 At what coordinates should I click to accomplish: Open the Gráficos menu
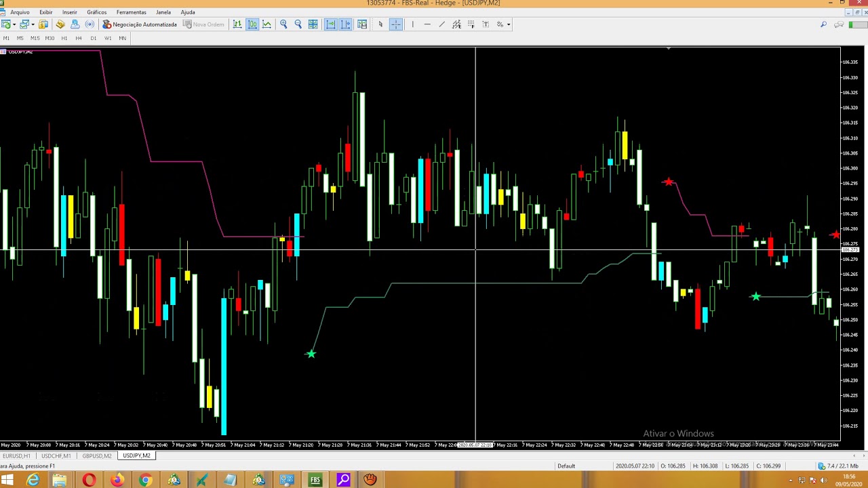[x=96, y=12]
